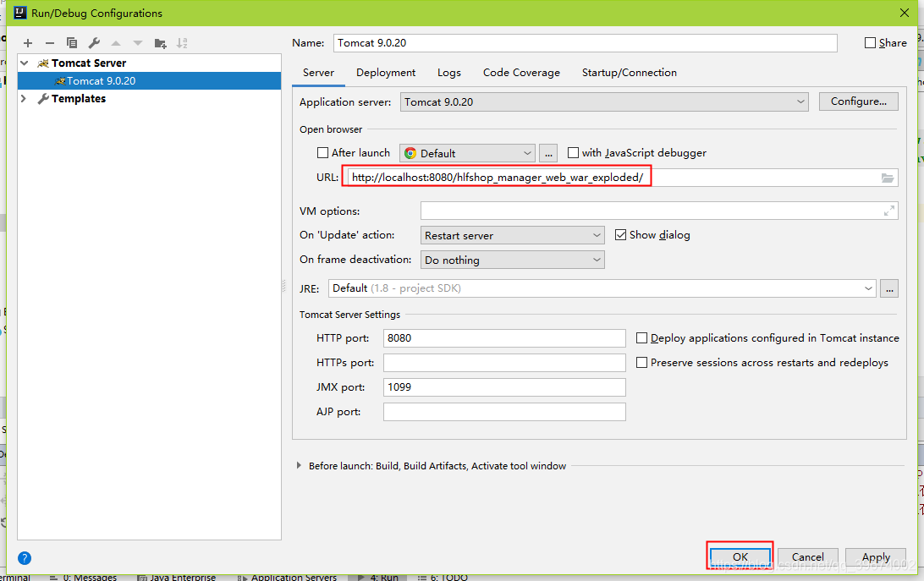Click the Apply button
This screenshot has width=924, height=581.
coord(876,556)
